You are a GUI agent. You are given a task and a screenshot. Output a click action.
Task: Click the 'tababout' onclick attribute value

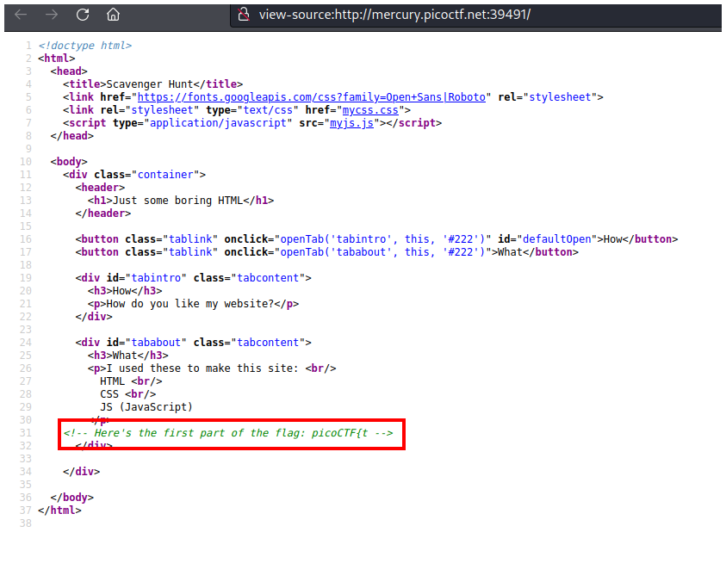click(x=383, y=252)
